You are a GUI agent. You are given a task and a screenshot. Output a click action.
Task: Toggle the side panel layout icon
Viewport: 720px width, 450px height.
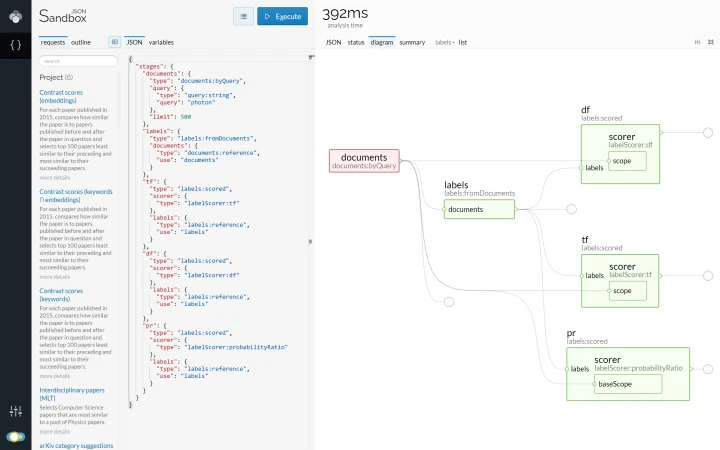114,42
